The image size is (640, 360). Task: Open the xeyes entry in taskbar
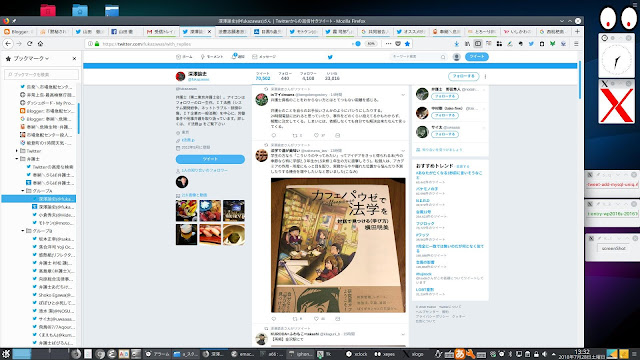(385, 354)
